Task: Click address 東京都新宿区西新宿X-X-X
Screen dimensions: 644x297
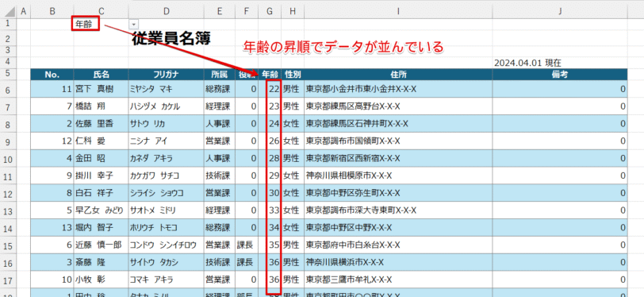Action: [398, 158]
